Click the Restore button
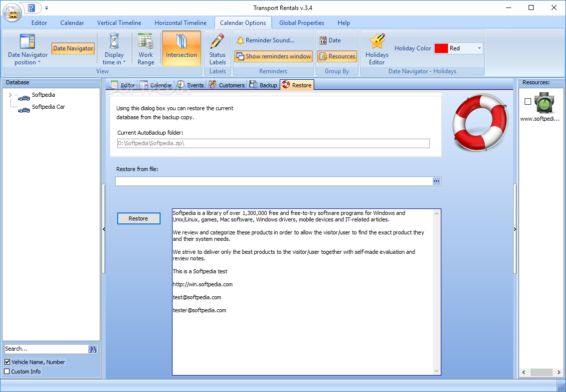Viewport: 566px width, 392px height. click(138, 218)
